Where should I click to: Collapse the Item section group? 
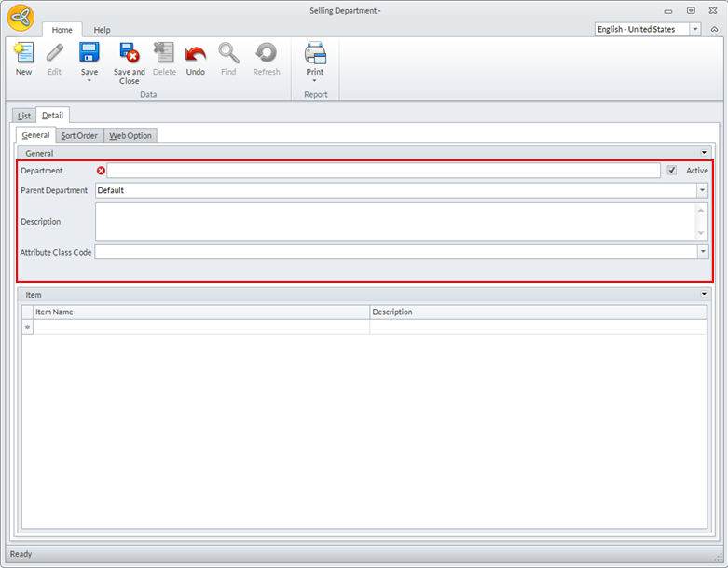pos(705,295)
